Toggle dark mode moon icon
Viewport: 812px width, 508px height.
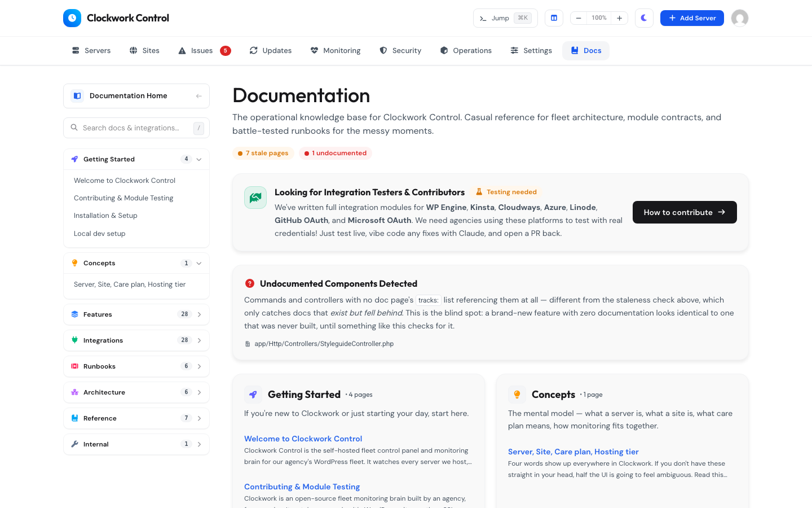pos(644,18)
